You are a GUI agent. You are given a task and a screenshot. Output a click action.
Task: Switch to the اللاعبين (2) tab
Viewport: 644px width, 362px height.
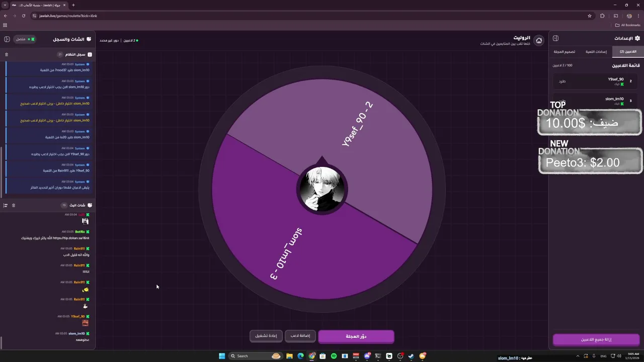[x=628, y=51]
